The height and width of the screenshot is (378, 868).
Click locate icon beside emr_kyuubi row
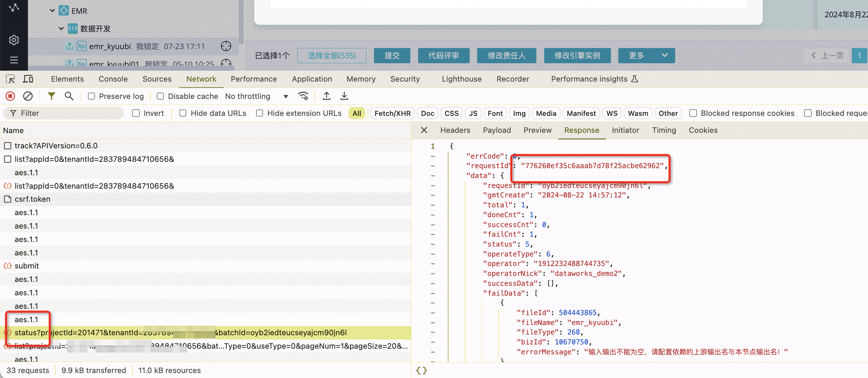click(x=226, y=46)
